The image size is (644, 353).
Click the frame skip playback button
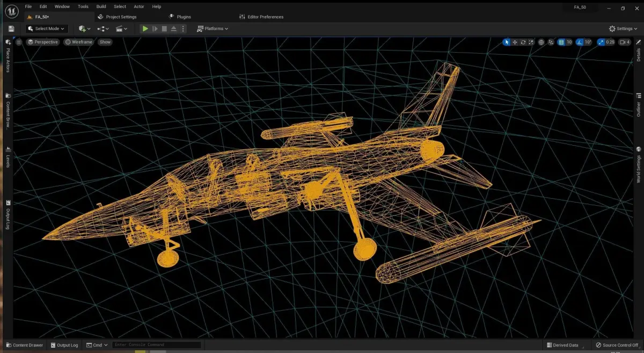click(x=155, y=28)
